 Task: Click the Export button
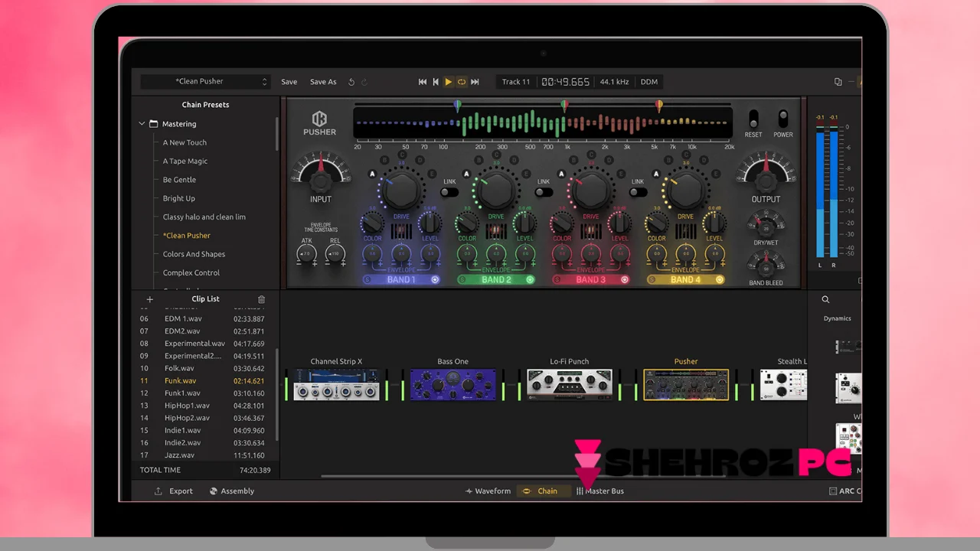click(x=174, y=491)
